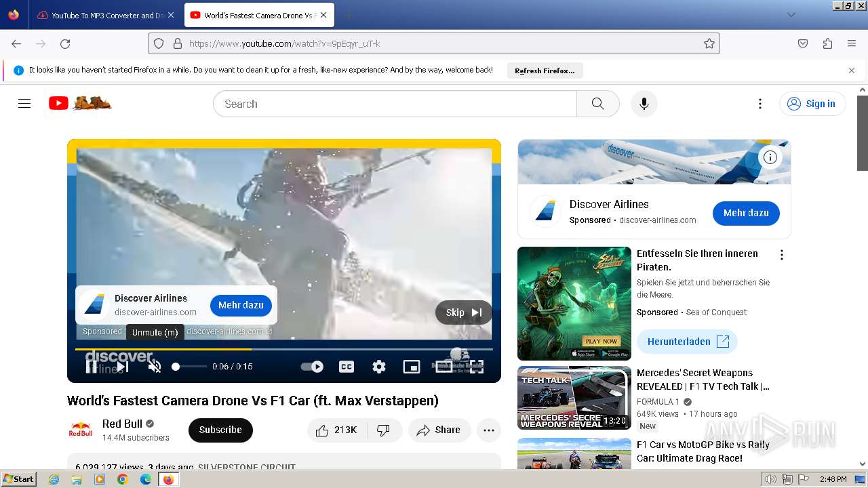Subscribe to Red Bull channel

(220, 430)
